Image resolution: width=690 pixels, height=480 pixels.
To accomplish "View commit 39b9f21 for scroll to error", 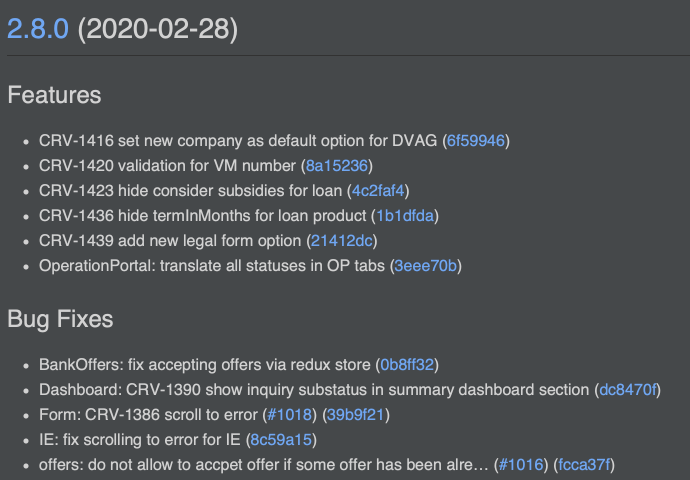I will [355, 414].
